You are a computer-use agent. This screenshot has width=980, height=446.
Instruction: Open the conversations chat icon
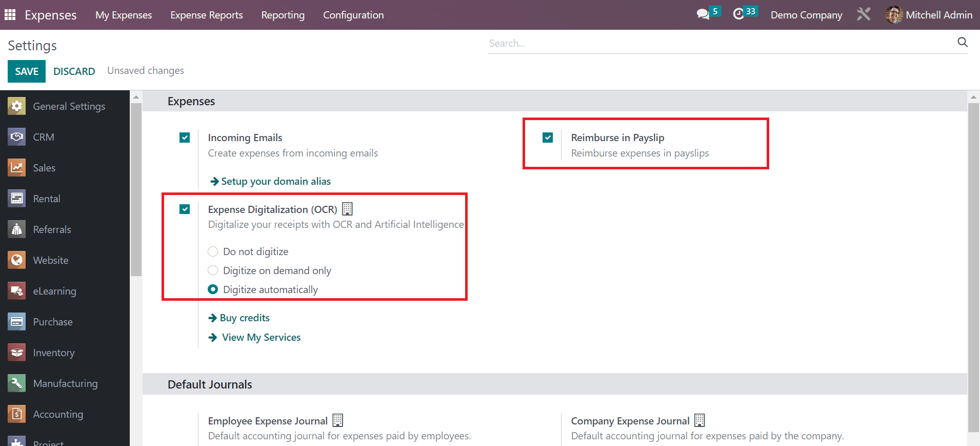pos(703,14)
